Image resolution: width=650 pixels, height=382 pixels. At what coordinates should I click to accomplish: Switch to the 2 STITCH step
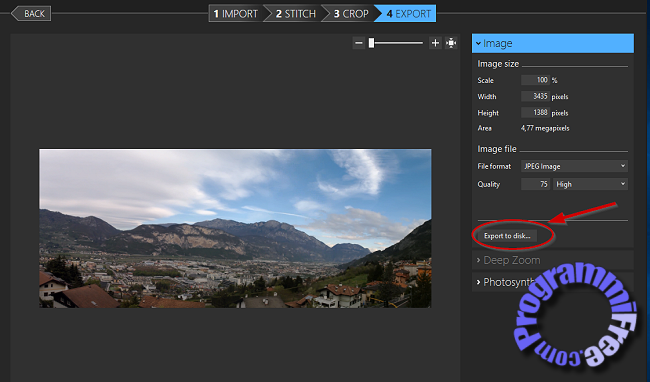[x=295, y=14]
